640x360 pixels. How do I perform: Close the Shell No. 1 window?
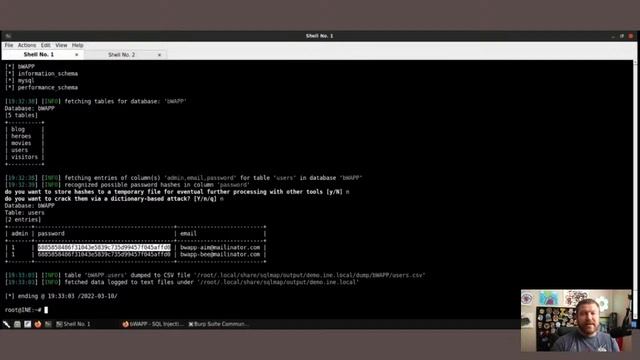[x=631, y=36]
